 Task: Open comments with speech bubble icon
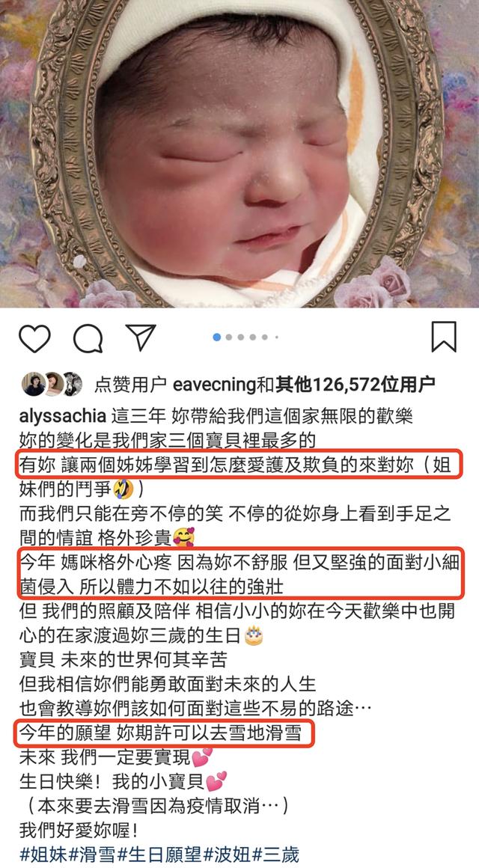coord(88,338)
